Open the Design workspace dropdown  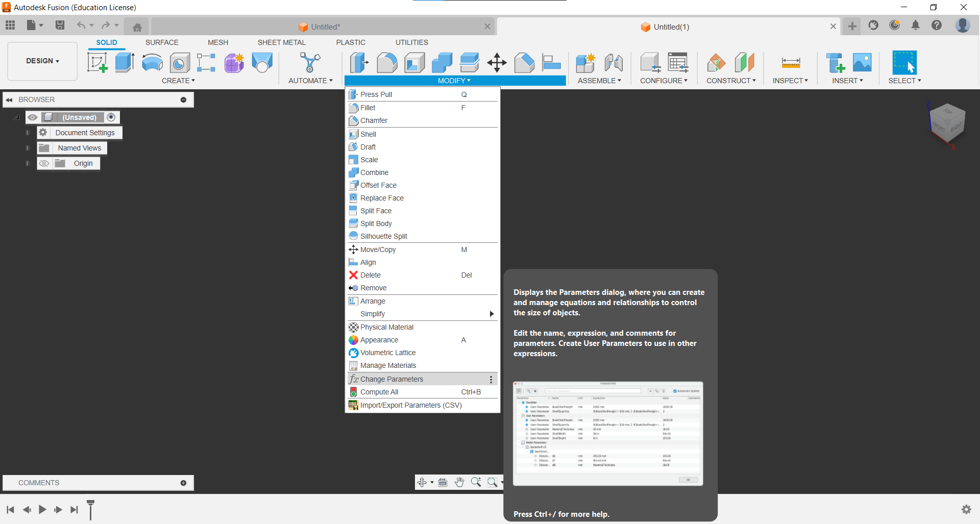coord(42,61)
